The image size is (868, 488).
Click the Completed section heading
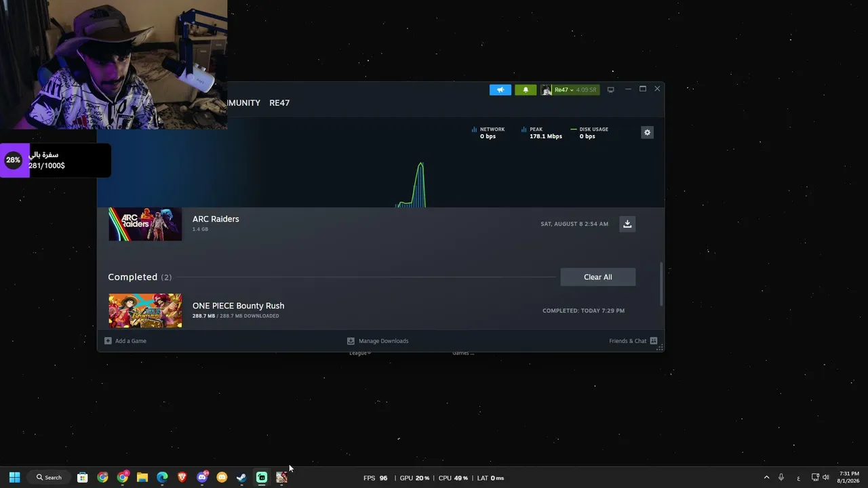(140, 277)
